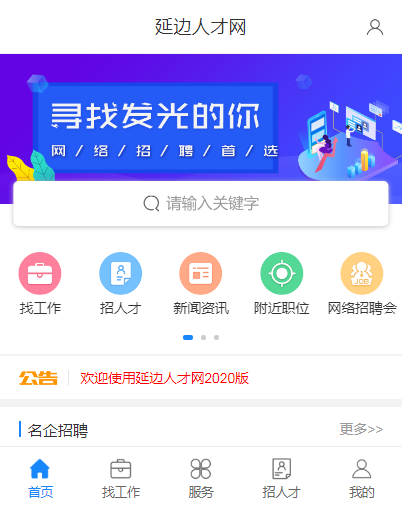402x510 pixels.
Task: Select the second carousel page dot
Action: [x=203, y=337]
